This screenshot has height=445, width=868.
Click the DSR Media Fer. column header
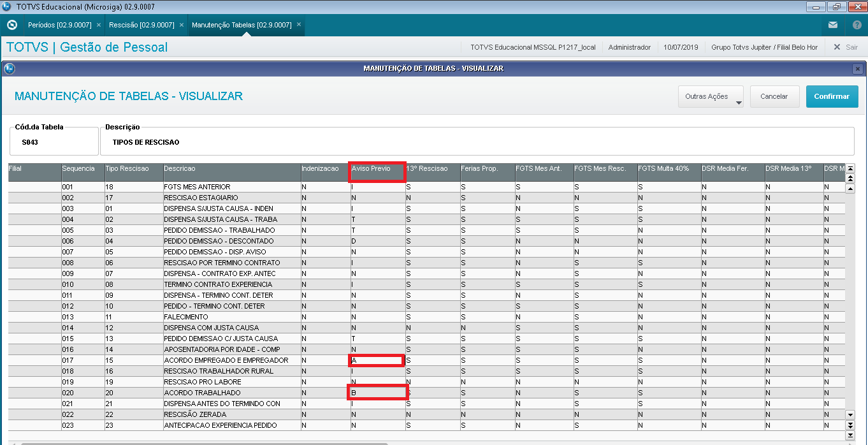[733, 172]
